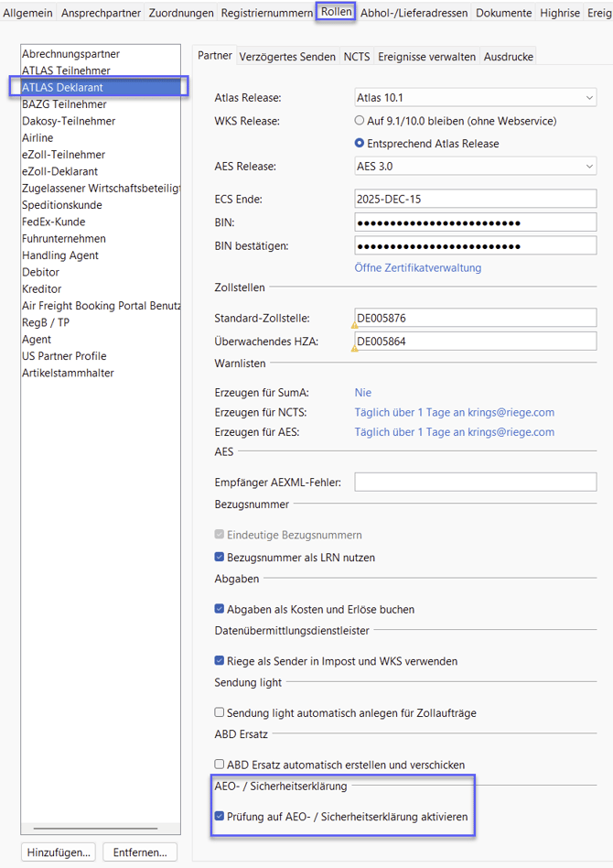Select 'Auf 9.1/10.0 bleiben' radio option
Image resolution: width=613 pixels, height=868 pixels.
pyautogui.click(x=360, y=120)
